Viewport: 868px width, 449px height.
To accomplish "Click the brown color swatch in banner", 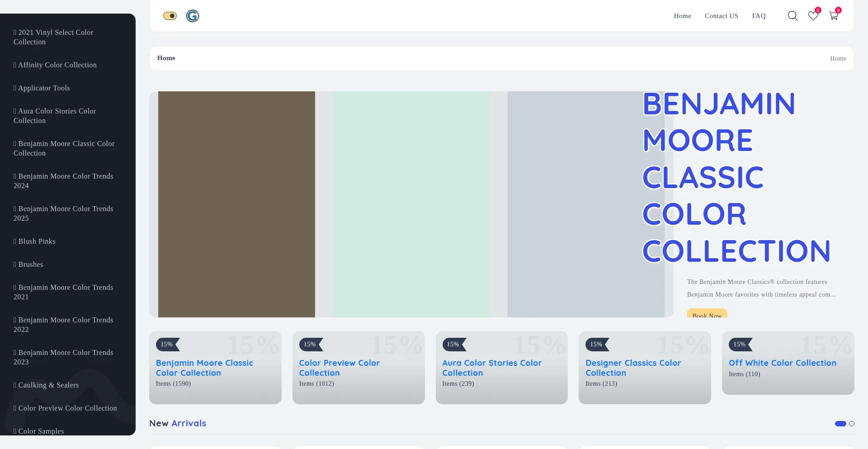I will [236, 204].
